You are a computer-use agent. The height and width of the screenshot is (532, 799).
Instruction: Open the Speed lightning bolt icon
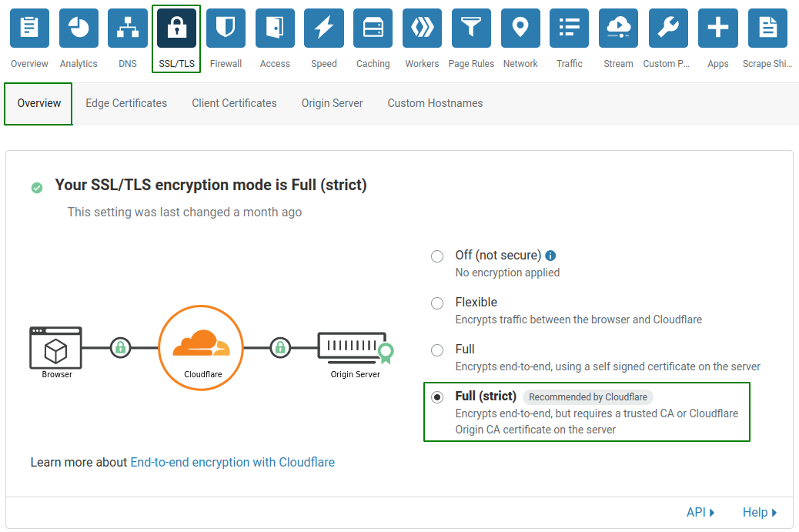[x=324, y=28]
